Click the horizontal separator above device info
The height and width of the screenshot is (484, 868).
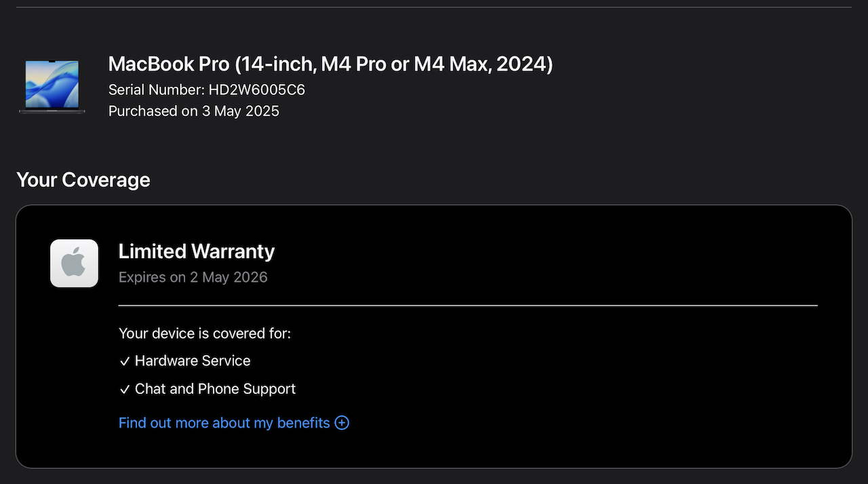[x=434, y=7]
